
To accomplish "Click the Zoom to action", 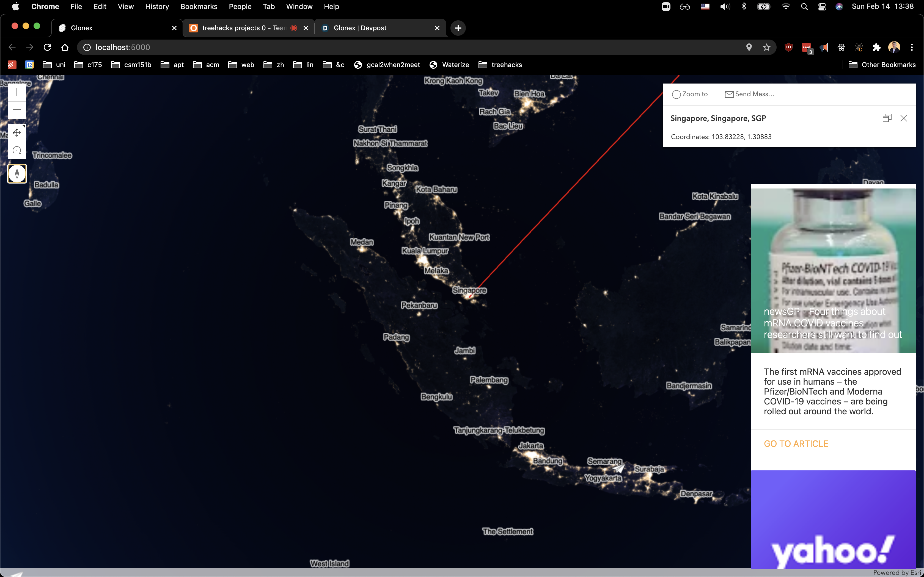I will [690, 94].
